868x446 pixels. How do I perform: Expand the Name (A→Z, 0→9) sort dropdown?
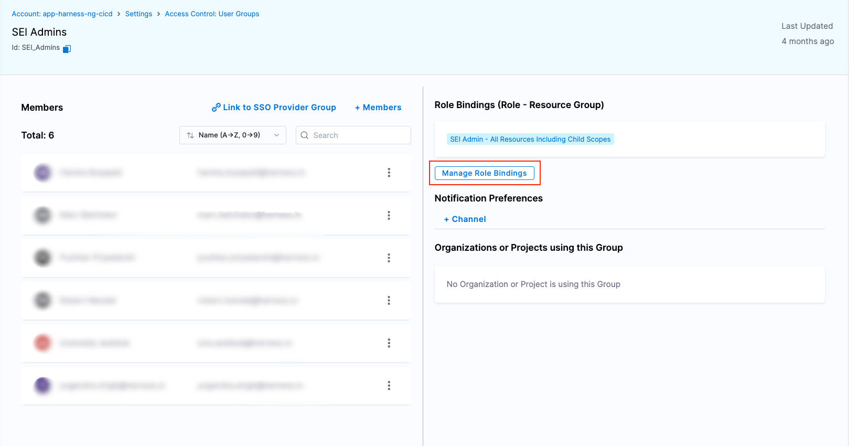[x=232, y=135]
